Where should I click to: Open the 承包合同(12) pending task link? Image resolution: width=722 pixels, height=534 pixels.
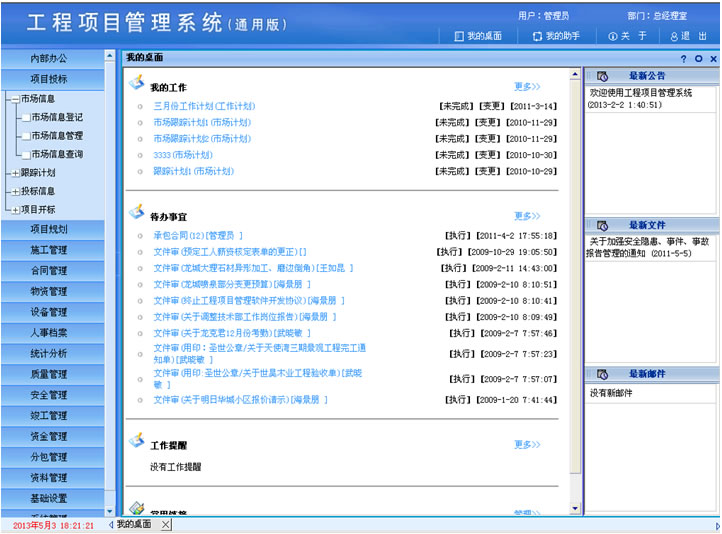[198, 236]
